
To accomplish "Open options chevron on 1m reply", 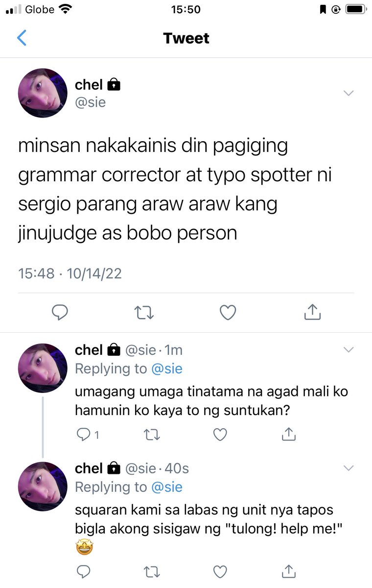I will pos(349,350).
